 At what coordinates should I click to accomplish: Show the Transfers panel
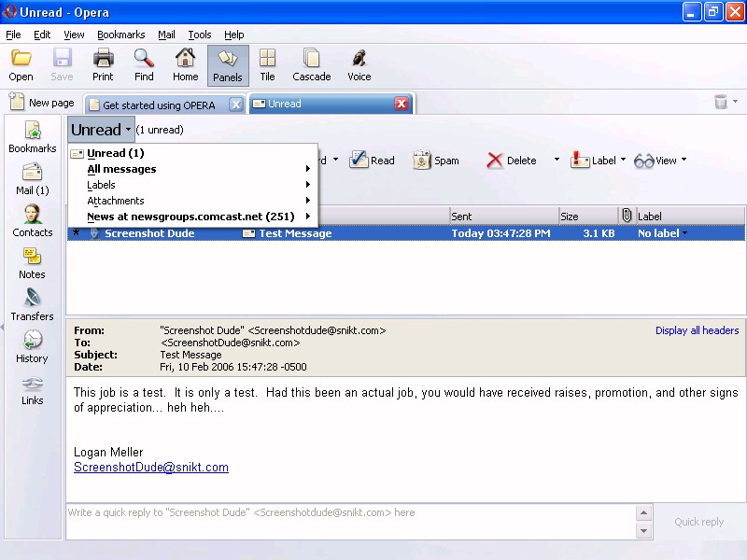point(33,305)
